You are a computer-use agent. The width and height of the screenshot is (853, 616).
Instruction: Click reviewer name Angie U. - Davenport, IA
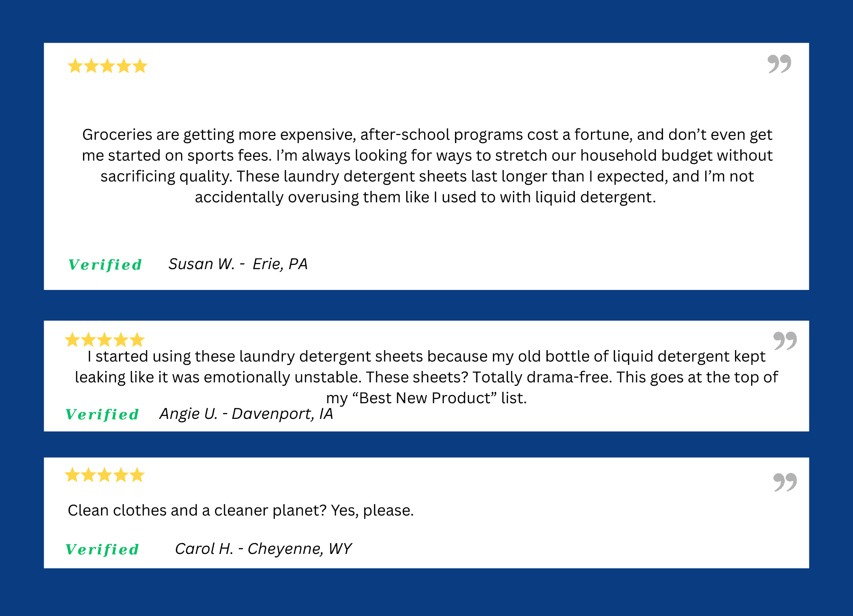point(246,414)
